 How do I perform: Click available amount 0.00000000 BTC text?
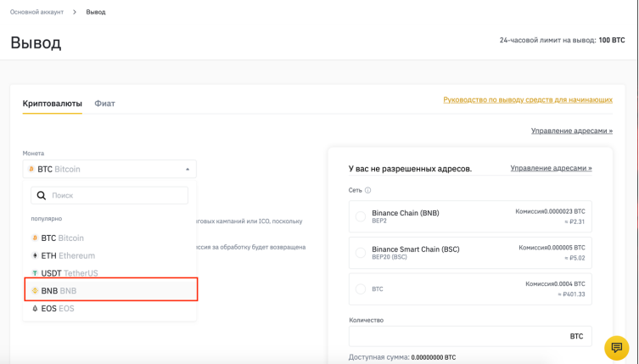[434, 357]
